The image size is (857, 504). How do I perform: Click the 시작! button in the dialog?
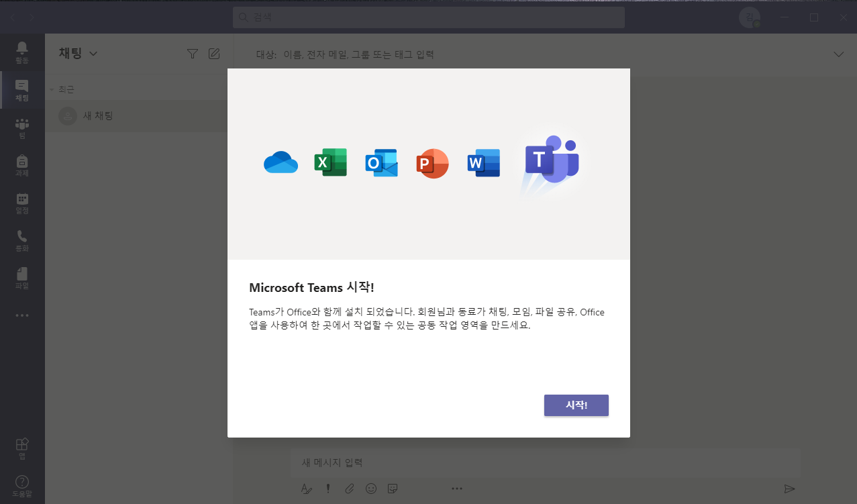point(576,405)
